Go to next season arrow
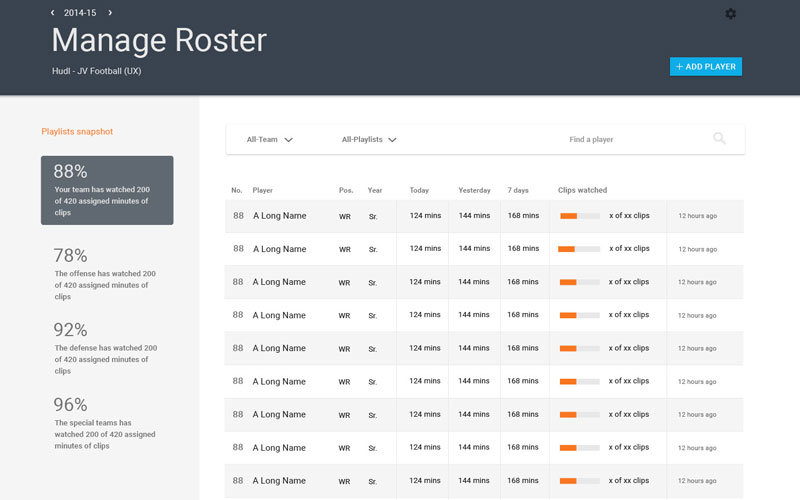 coord(110,13)
